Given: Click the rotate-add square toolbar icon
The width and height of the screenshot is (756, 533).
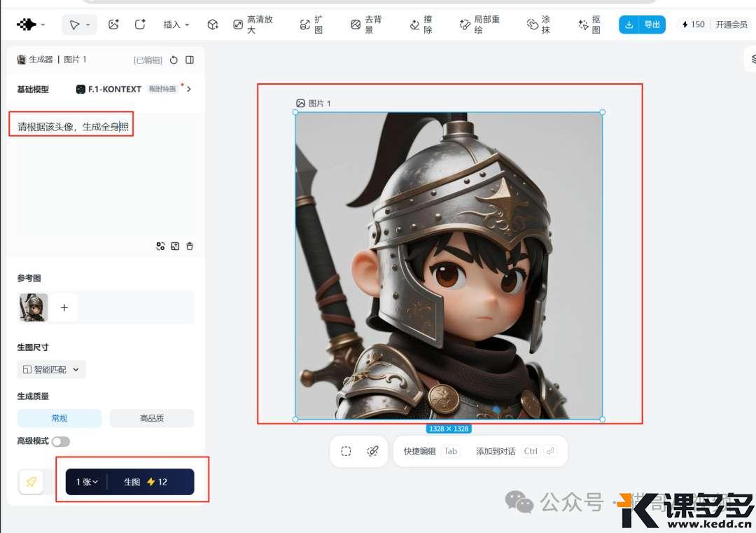Looking at the screenshot, I should [x=140, y=24].
